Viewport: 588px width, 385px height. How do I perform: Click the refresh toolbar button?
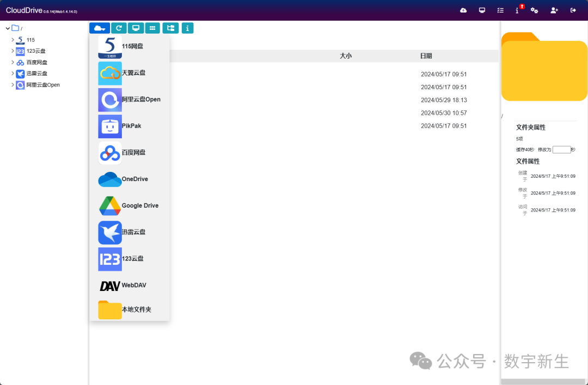click(x=119, y=28)
